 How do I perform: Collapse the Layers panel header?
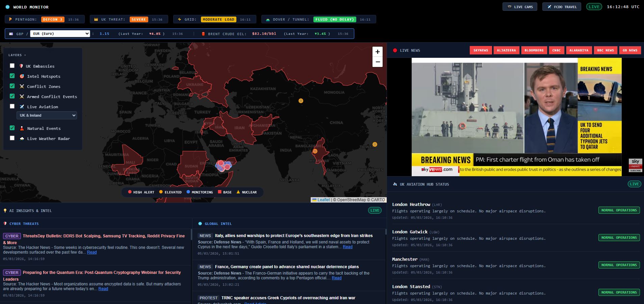(17, 55)
